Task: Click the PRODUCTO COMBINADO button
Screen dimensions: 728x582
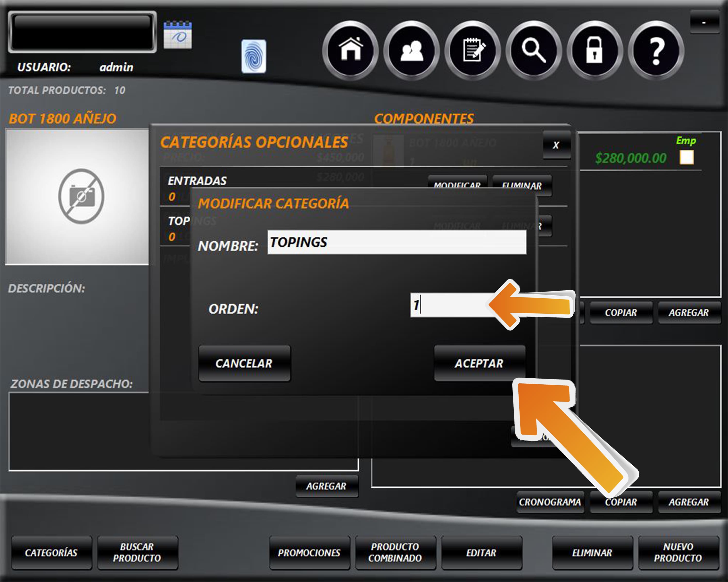Action: 395,553
